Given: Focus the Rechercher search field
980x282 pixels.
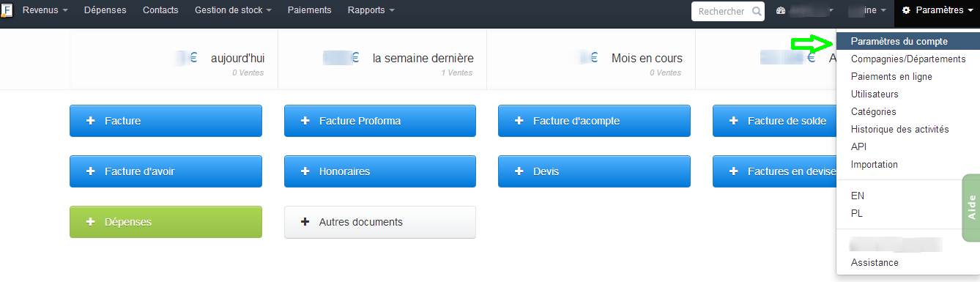Looking at the screenshot, I should click(x=728, y=11).
